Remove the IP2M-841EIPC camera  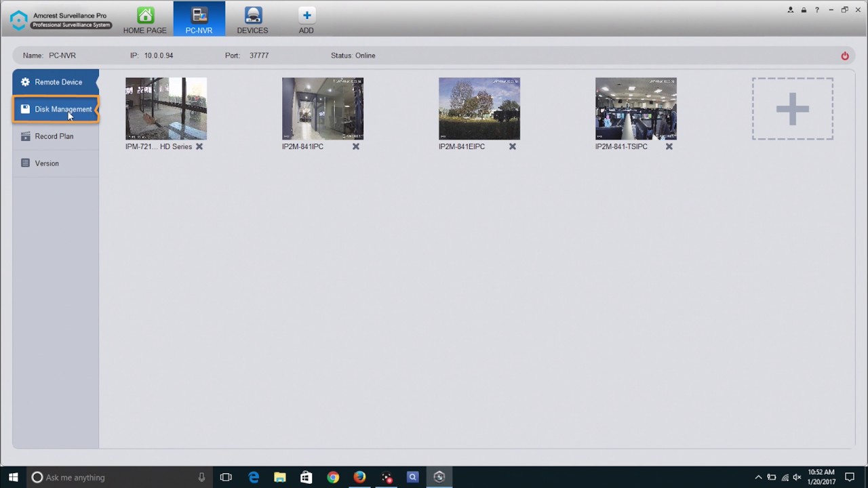513,146
